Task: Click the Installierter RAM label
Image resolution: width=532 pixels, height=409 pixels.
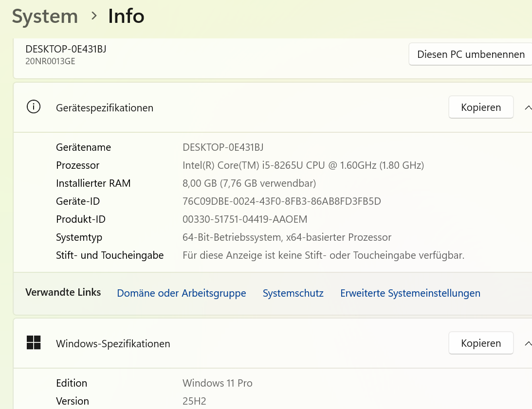Action: (x=93, y=183)
